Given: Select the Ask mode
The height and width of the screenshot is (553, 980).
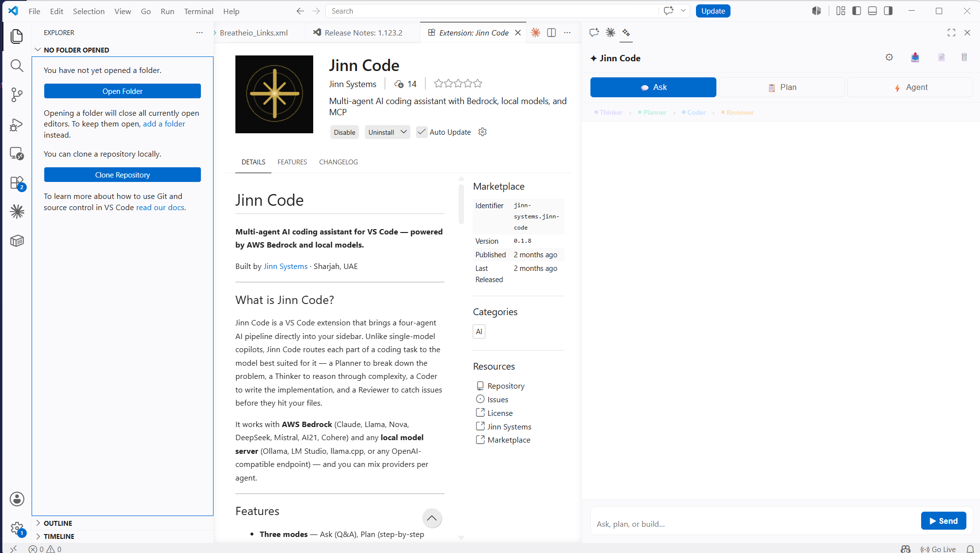Looking at the screenshot, I should pyautogui.click(x=653, y=88).
